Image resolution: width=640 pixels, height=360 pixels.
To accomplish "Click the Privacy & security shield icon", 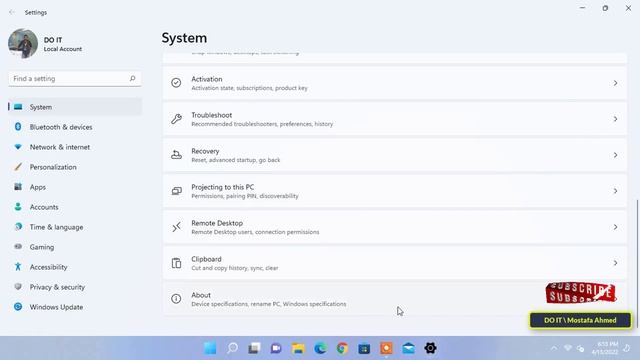I will point(18,287).
